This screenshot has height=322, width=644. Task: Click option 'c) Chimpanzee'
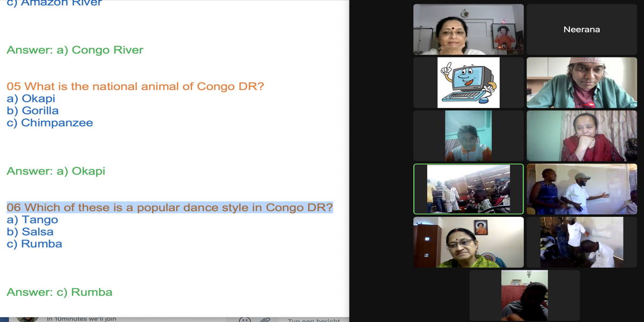click(x=49, y=123)
